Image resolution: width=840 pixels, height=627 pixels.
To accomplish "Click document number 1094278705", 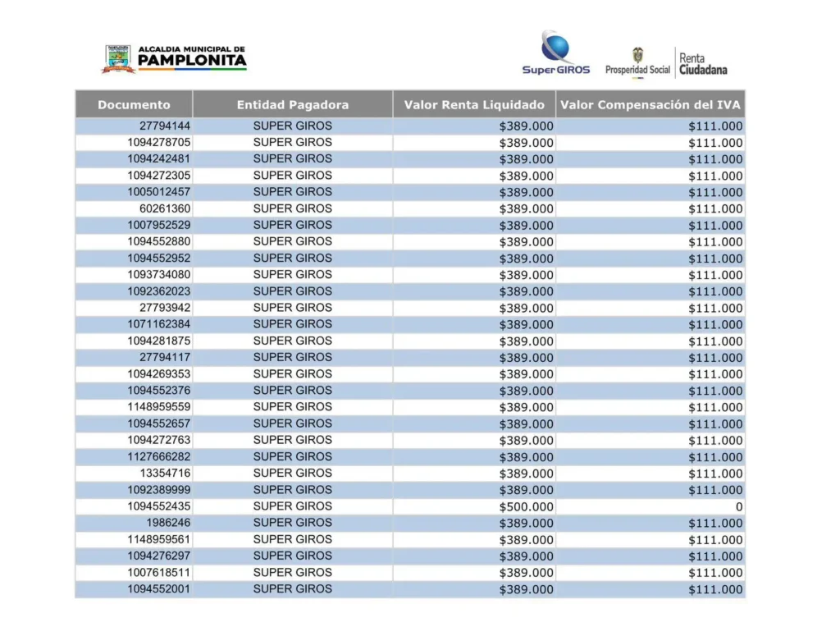I will (158, 143).
